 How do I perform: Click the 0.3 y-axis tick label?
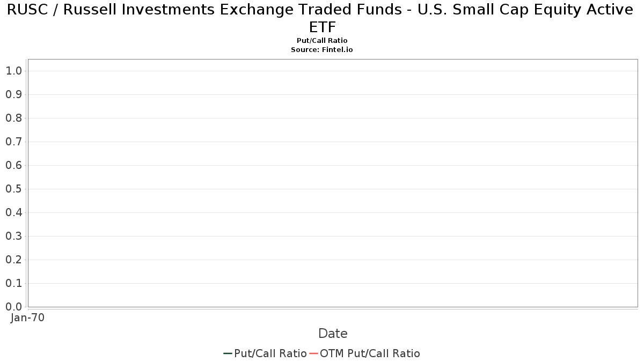coord(13,236)
